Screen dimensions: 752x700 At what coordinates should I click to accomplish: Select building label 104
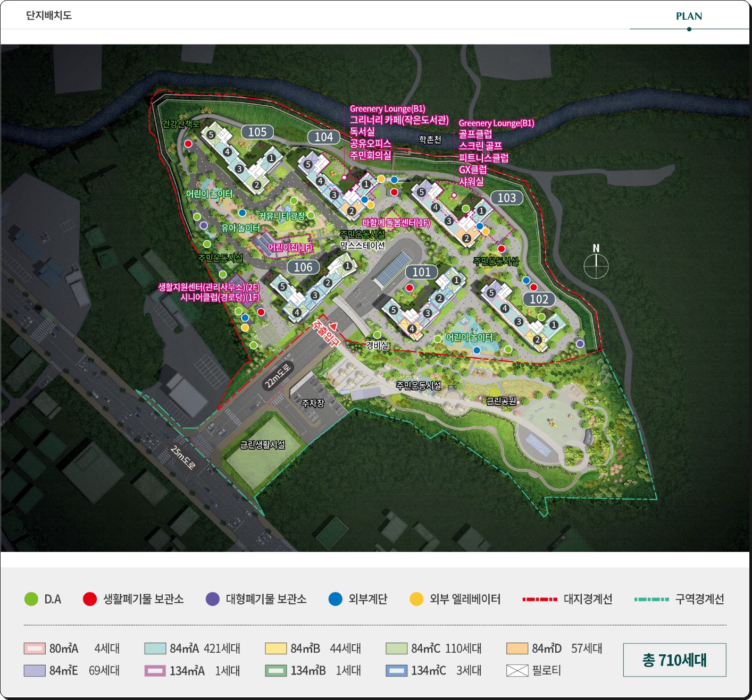pos(324,137)
